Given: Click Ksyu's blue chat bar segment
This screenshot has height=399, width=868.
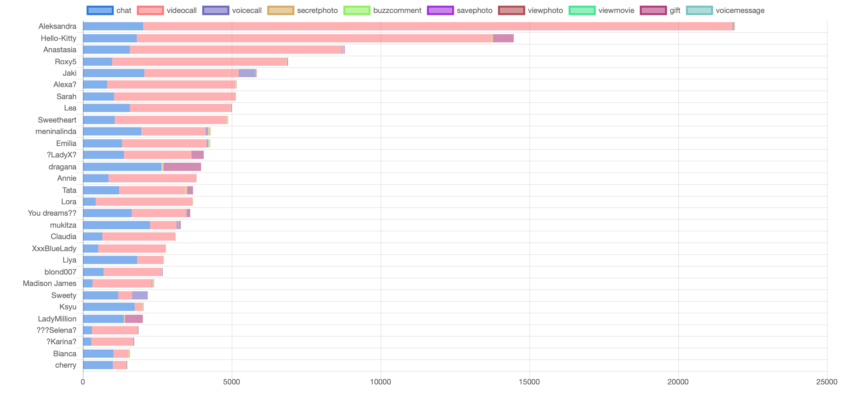Looking at the screenshot, I should tap(109, 307).
